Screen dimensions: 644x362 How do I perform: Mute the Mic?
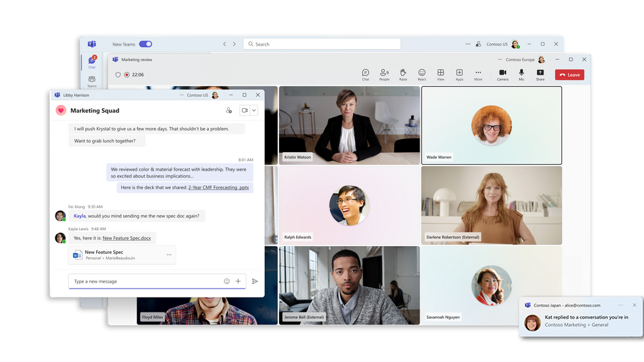pyautogui.click(x=522, y=73)
